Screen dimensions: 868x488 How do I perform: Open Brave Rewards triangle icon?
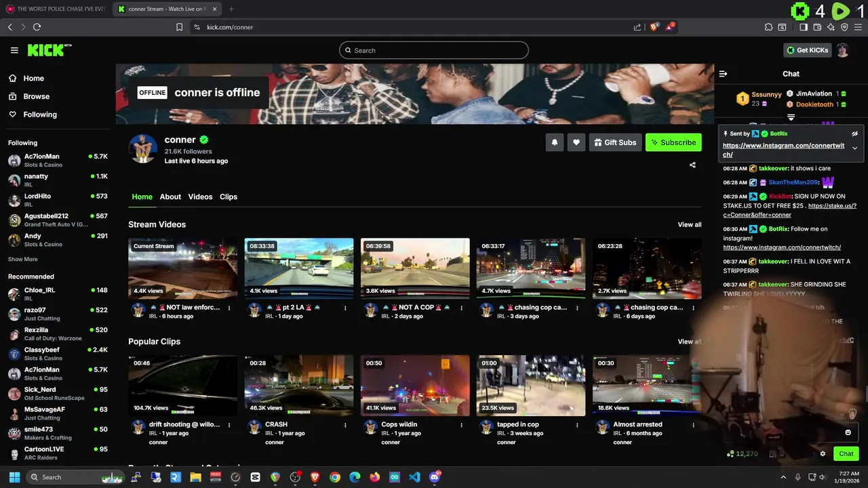670,26
